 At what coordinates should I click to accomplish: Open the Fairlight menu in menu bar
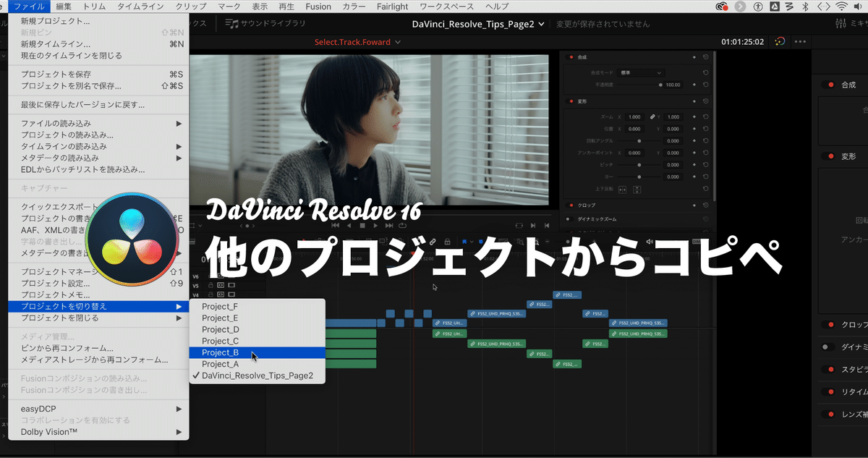point(392,6)
